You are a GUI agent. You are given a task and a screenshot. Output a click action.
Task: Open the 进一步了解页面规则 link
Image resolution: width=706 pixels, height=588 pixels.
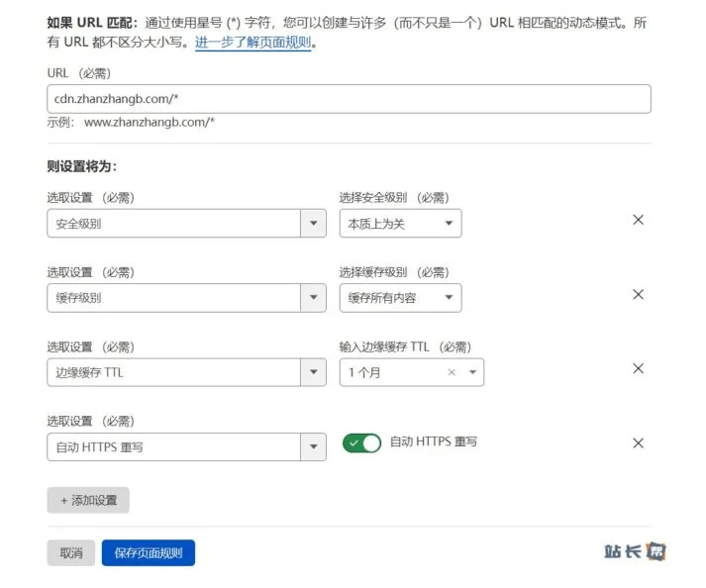point(253,44)
